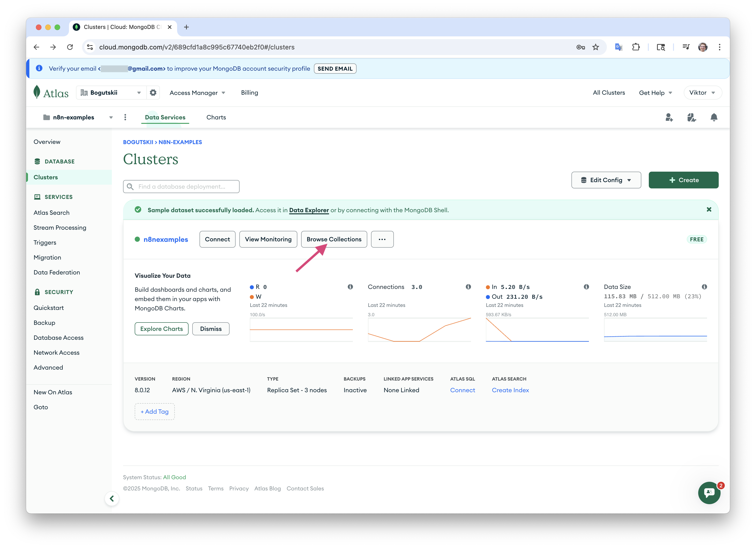756x548 pixels.
Task: Collapse the sidebar with the chevron button
Action: tap(112, 499)
